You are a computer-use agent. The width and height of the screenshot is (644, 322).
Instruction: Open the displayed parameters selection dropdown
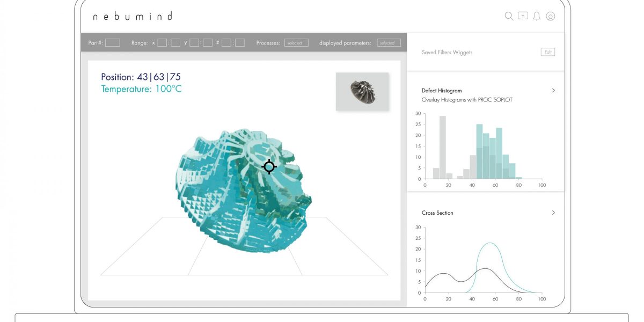(x=388, y=42)
